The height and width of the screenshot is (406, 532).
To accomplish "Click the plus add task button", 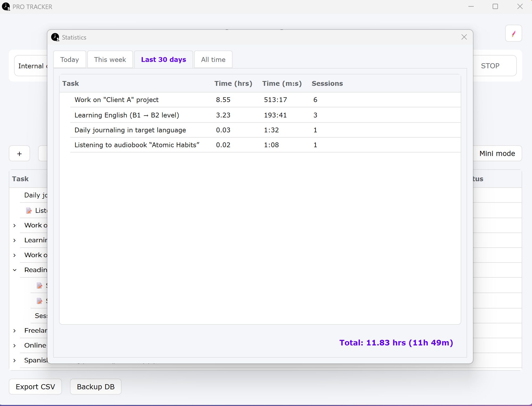I will (19, 154).
